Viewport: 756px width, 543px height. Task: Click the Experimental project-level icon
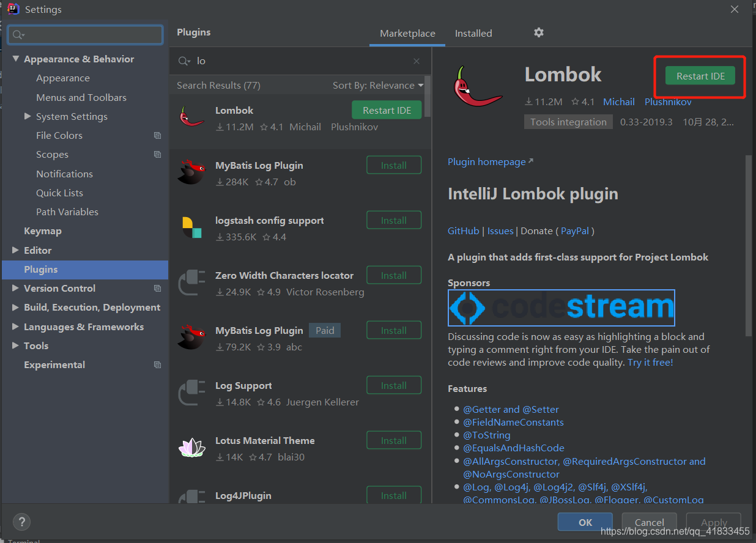point(157,365)
